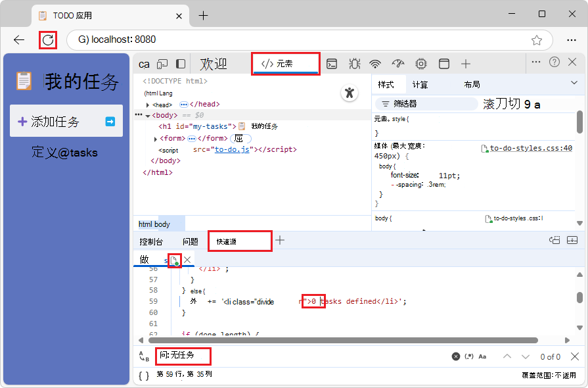Open the Network tool wifi icon

(375, 64)
